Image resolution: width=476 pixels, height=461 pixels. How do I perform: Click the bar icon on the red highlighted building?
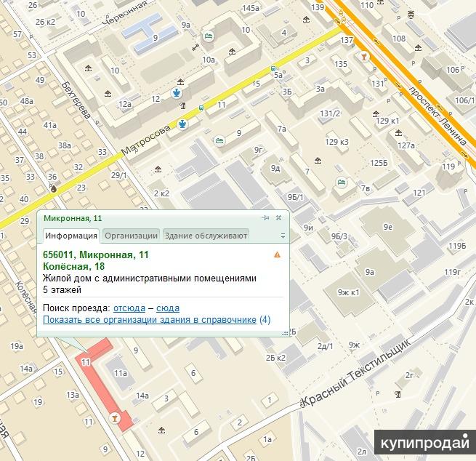[114, 418]
